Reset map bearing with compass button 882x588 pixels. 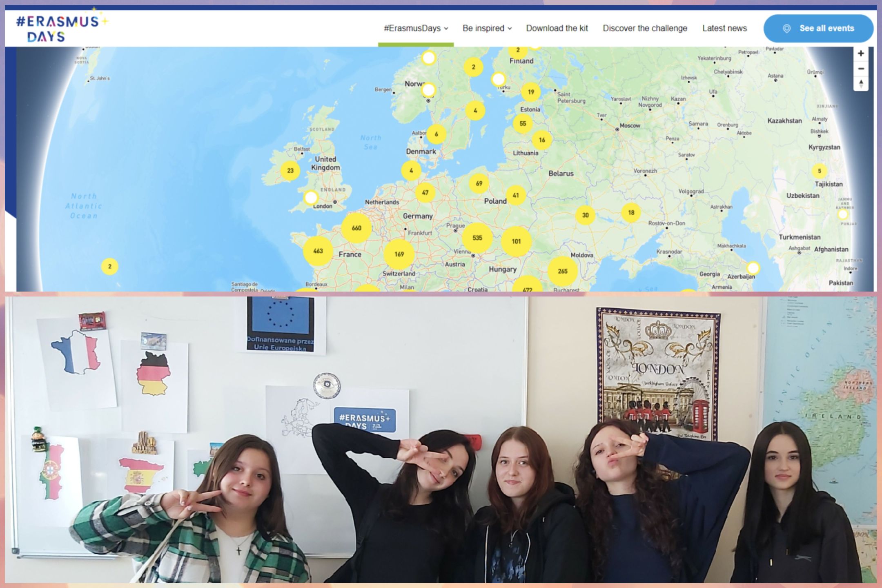(x=861, y=84)
